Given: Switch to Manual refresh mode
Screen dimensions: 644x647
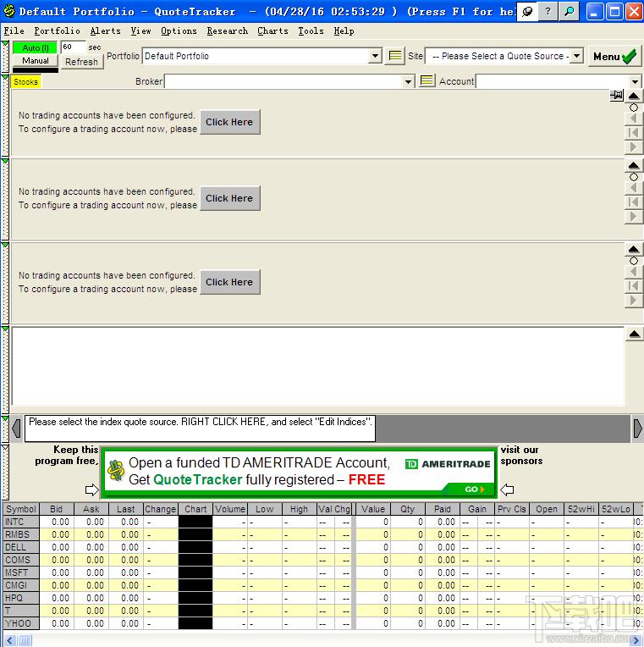Looking at the screenshot, I should point(36,61).
